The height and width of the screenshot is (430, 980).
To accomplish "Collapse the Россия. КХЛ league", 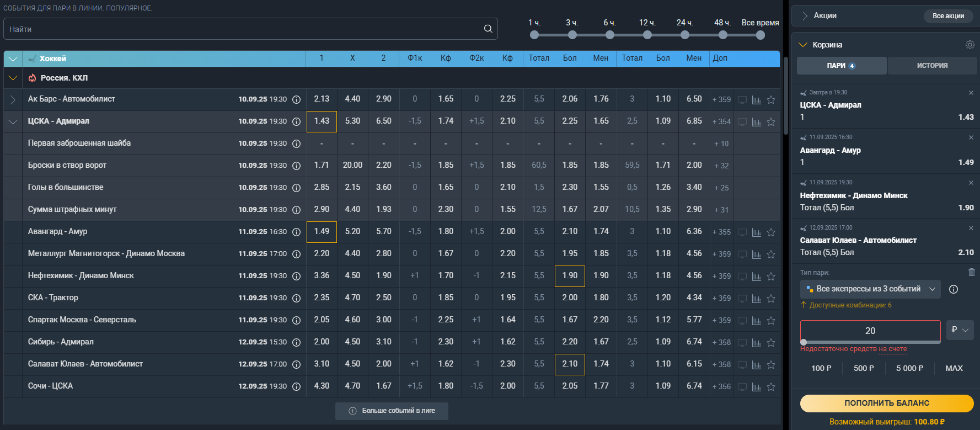I will pyautogui.click(x=13, y=78).
